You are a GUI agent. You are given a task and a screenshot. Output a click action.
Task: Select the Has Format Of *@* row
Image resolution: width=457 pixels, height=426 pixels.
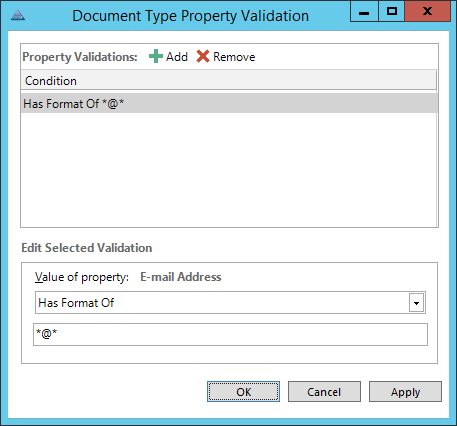pos(229,103)
